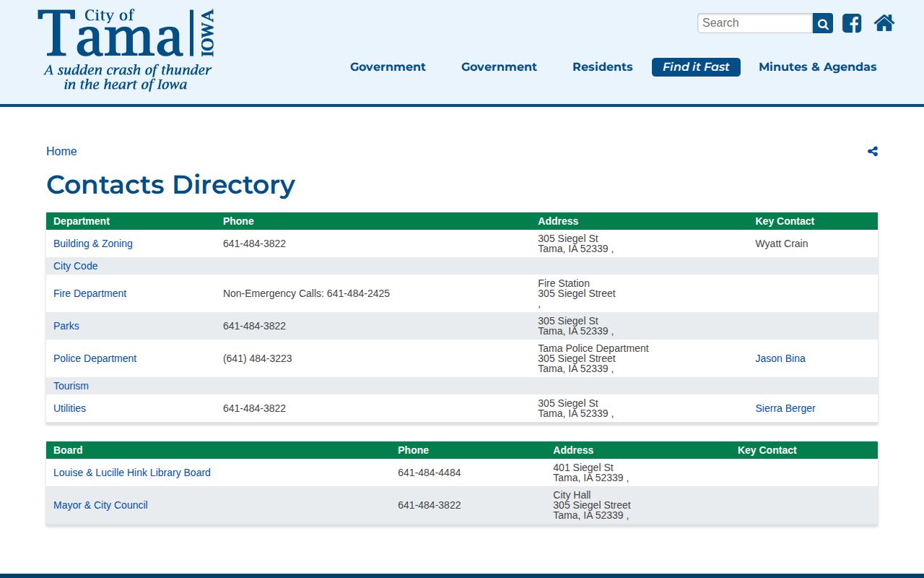Go to homepage via house icon
This screenshot has width=924, height=578.
[884, 23]
